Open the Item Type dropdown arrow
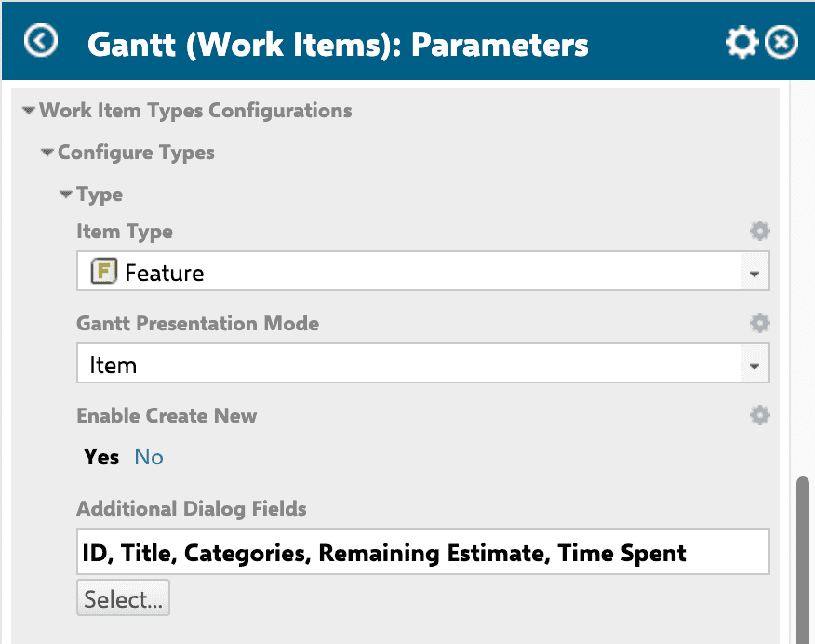Image resolution: width=815 pixels, height=644 pixels. 755,273
